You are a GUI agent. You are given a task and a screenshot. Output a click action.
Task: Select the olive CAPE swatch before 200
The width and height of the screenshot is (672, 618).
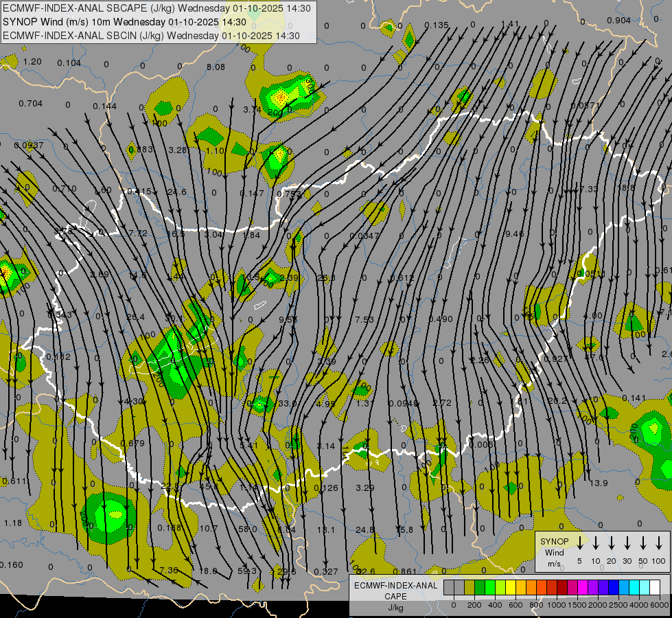pyautogui.click(x=470, y=587)
